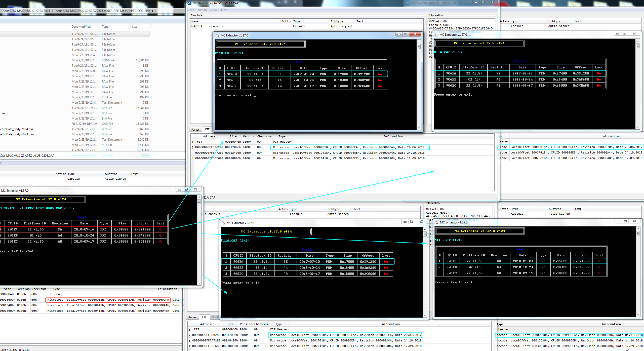Image resolution: width=644 pixels, height=351 pixels.
Task: Select the CAP File row dated Fri 2/22/19
Action: 75,124
